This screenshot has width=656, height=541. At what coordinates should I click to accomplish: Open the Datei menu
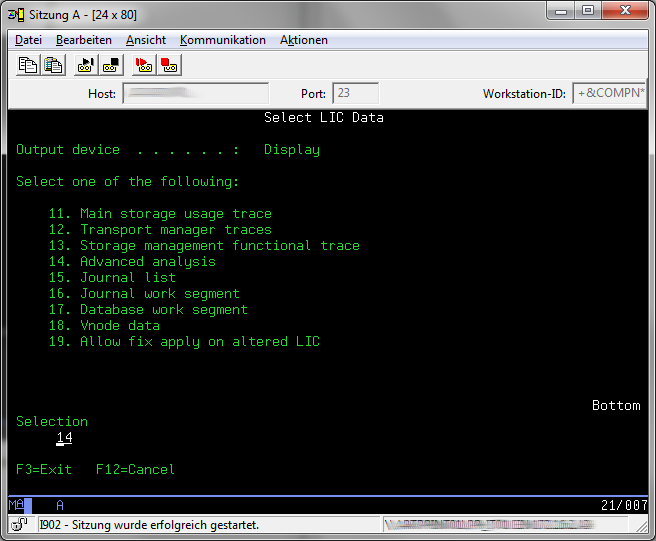[x=28, y=40]
